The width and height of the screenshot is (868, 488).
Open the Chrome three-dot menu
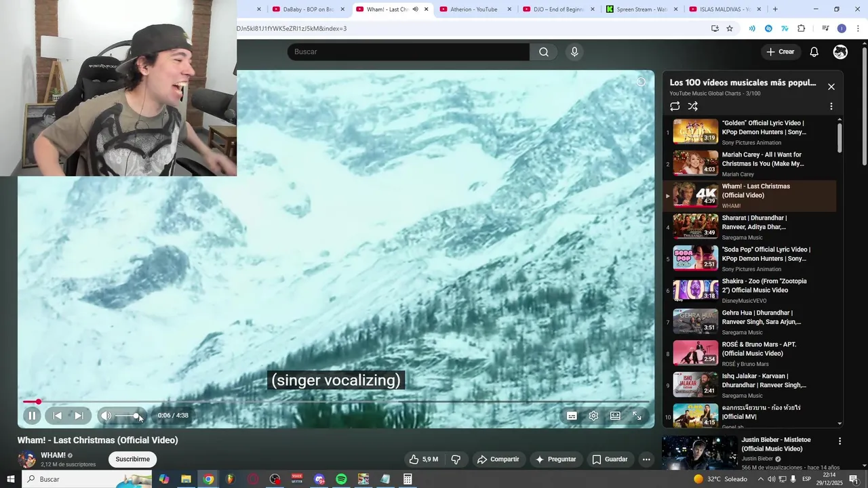pos(858,28)
